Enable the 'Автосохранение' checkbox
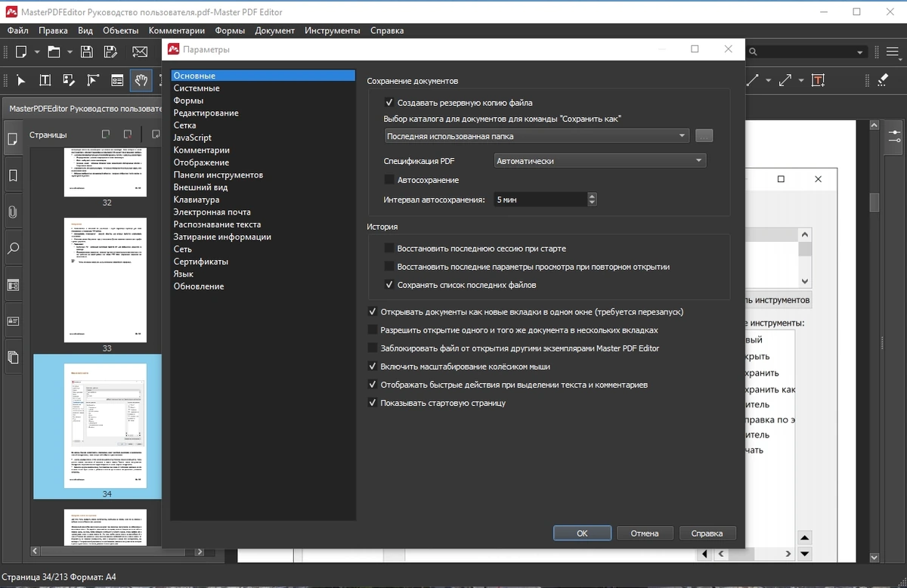The image size is (907, 588). pos(389,180)
